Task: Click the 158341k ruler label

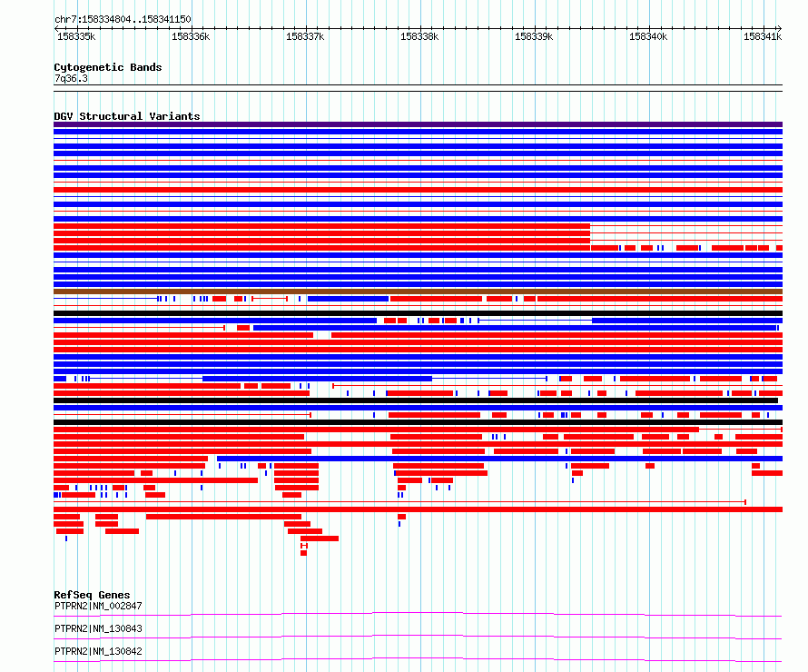Action: pyautogui.click(x=763, y=36)
